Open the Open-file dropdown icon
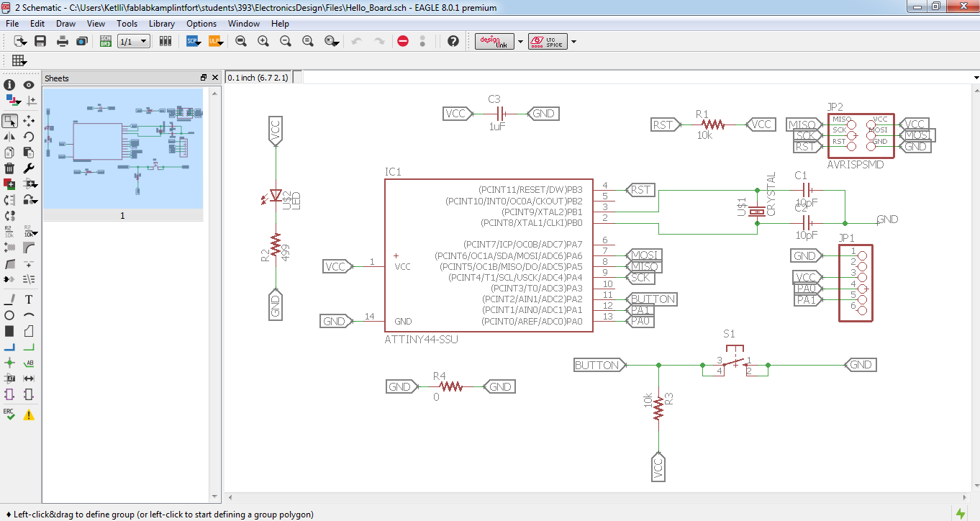The height and width of the screenshot is (521, 980). (x=19, y=41)
